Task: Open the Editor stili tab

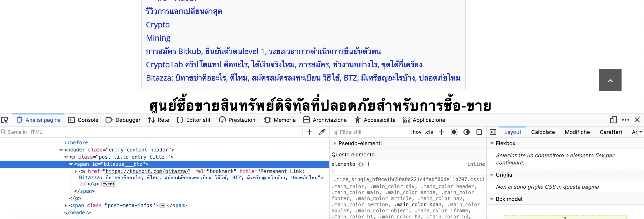Action: pyautogui.click(x=194, y=120)
